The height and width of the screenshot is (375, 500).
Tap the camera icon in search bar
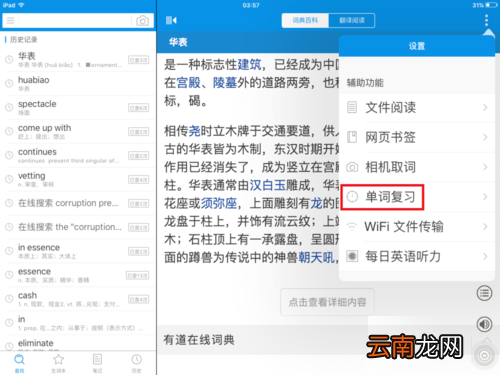pyautogui.click(x=142, y=21)
